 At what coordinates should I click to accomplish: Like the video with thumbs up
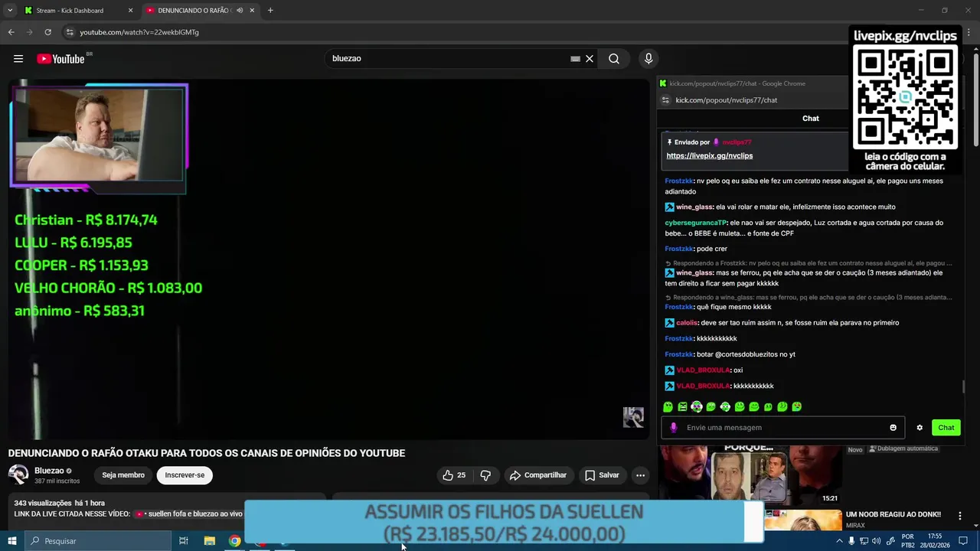click(x=454, y=475)
